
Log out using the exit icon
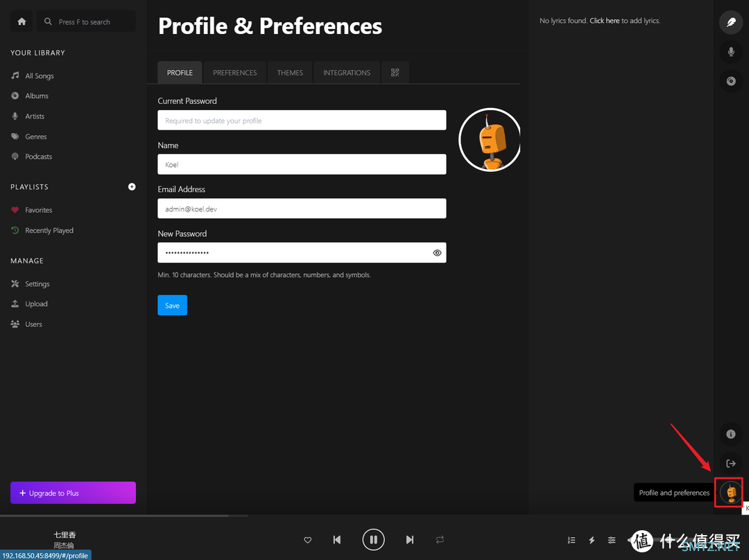click(730, 464)
